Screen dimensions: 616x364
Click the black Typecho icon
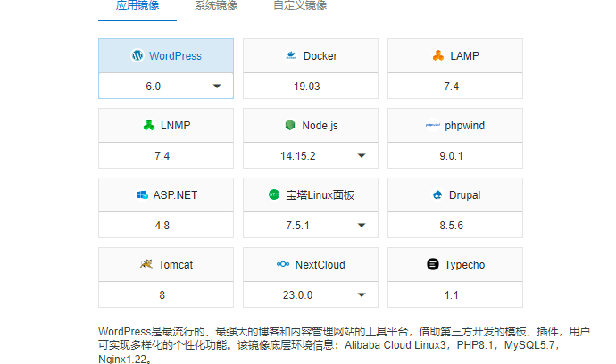[432, 264]
